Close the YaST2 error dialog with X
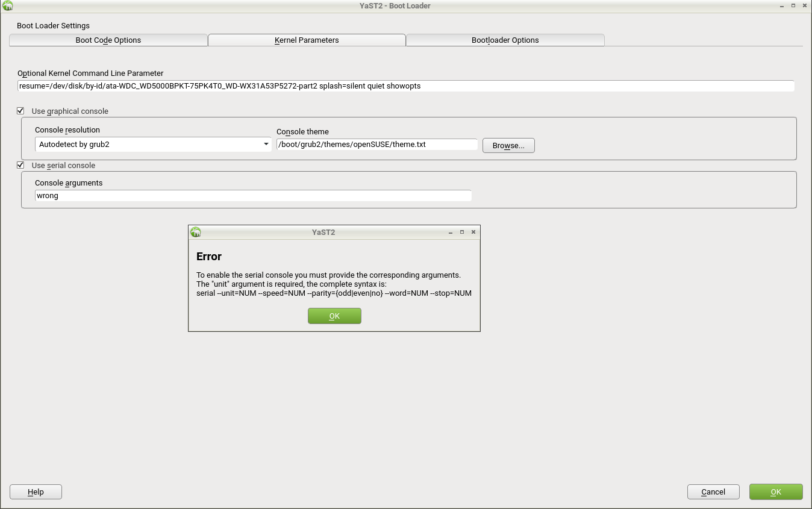The image size is (812, 509). (473, 232)
